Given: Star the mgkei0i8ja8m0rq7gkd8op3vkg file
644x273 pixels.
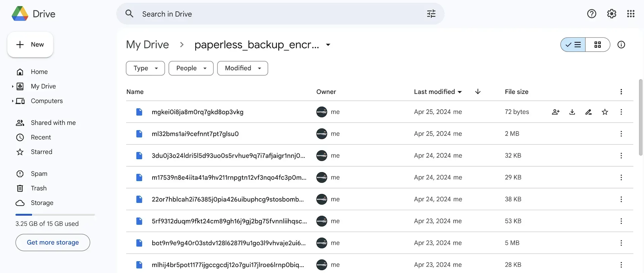Looking at the screenshot, I should point(605,112).
